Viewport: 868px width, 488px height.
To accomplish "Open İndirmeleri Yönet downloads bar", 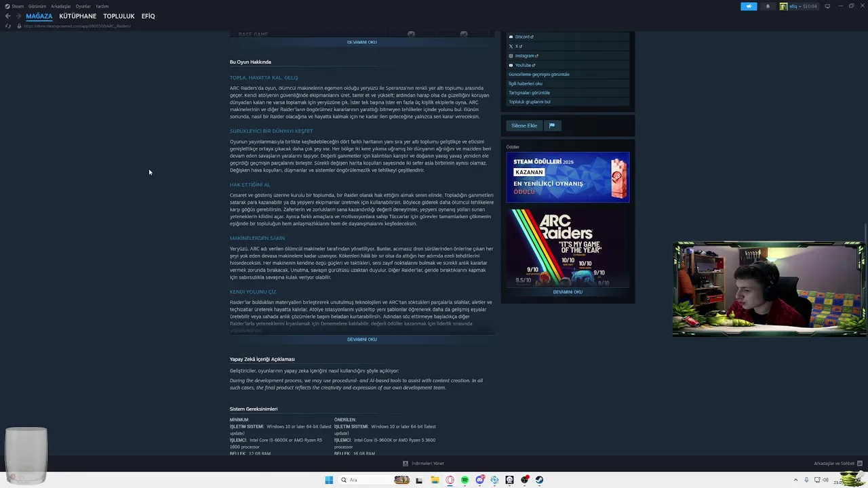I will click(424, 464).
